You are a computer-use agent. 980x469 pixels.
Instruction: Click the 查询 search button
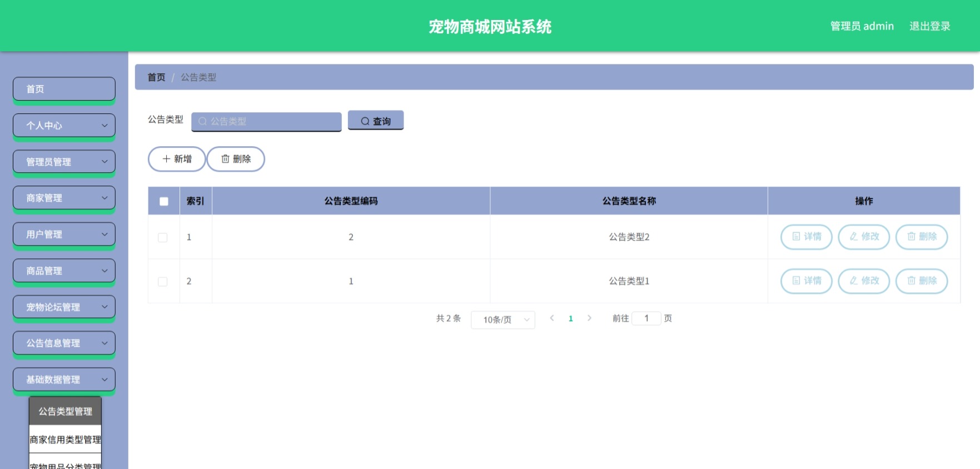pos(376,121)
